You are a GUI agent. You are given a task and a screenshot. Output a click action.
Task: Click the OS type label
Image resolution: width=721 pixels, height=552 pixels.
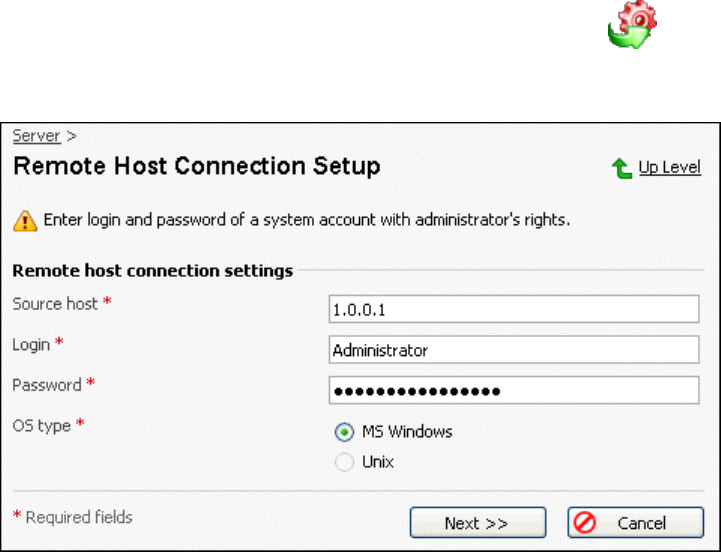(41, 425)
